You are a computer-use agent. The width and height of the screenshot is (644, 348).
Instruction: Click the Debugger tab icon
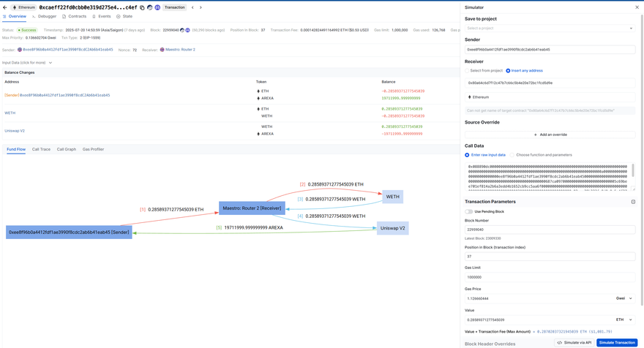34,16
